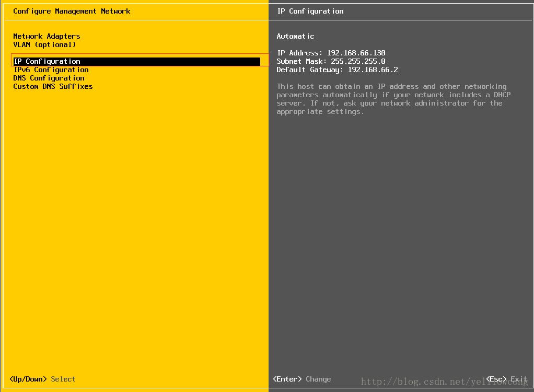Choose IPv6 Configuration in the list

(x=51, y=70)
